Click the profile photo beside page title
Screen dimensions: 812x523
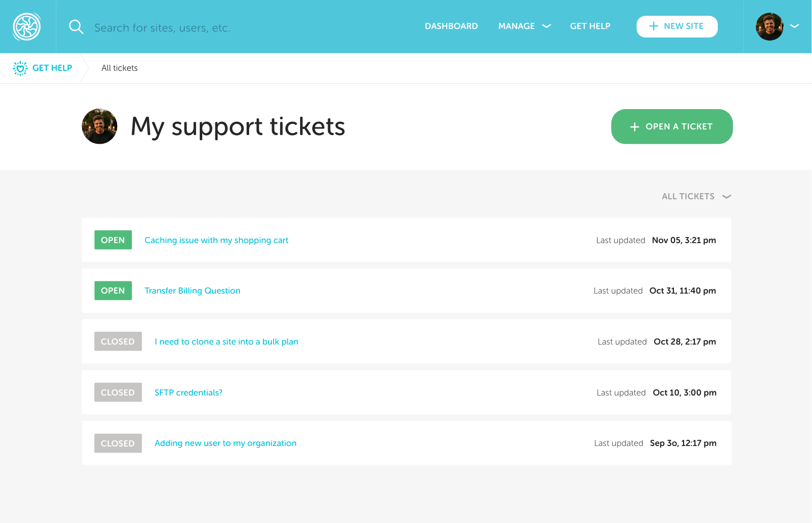99,126
